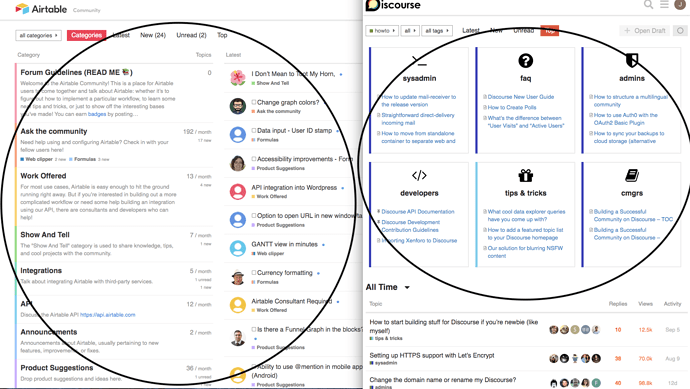Image resolution: width=690 pixels, height=389 pixels.
Task: Click the developers code icon
Action: click(x=419, y=176)
